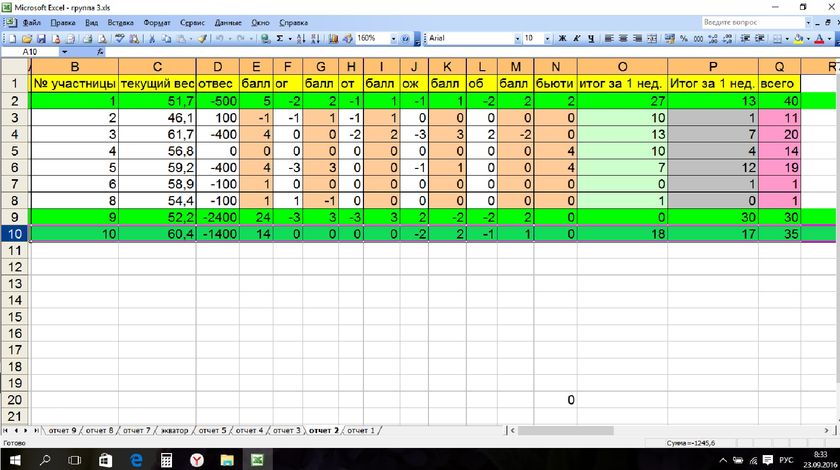Viewport: 840px width, 470px height.
Task: Switch to sheet tab отчет 1
Action: coord(361,430)
